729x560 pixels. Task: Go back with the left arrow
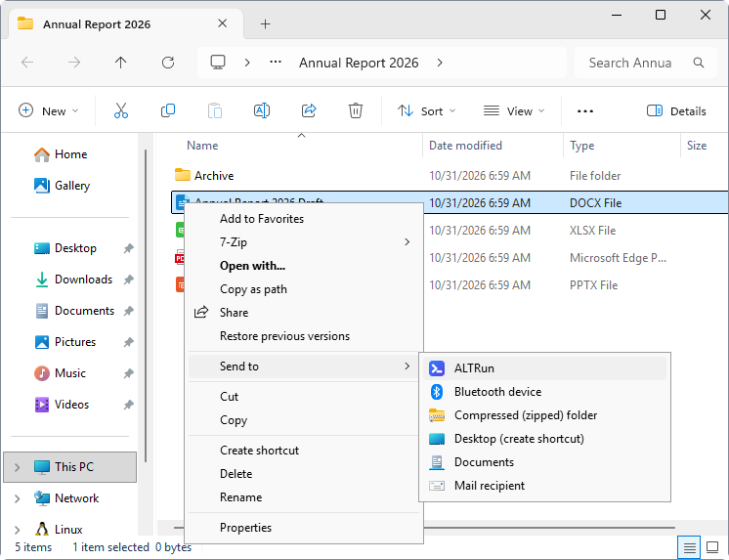pyautogui.click(x=27, y=63)
